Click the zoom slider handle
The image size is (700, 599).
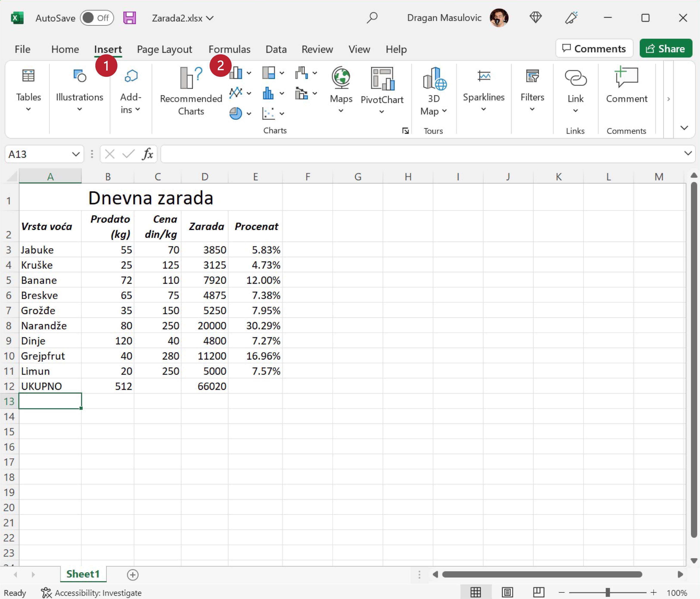[607, 592]
